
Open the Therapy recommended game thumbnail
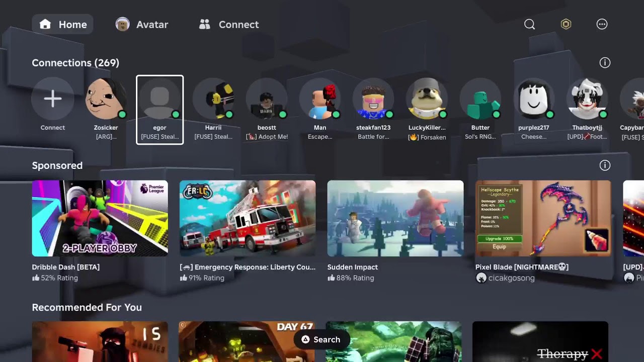pos(540,341)
